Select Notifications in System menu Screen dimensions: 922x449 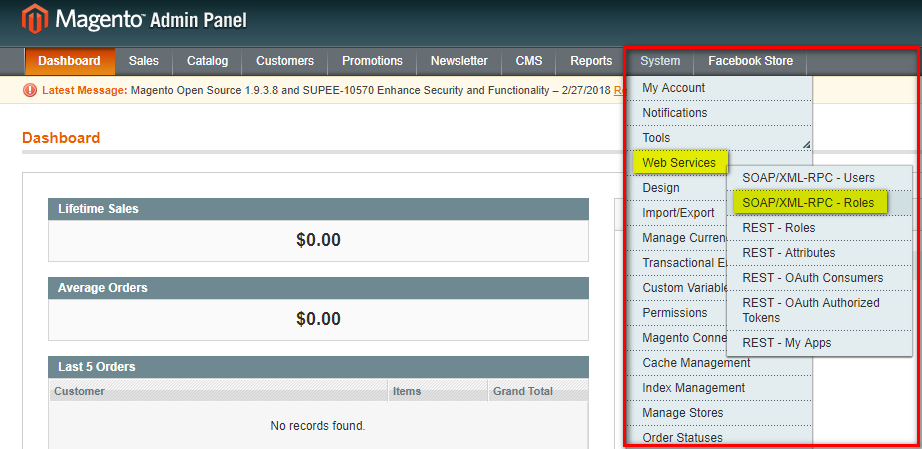pos(674,113)
